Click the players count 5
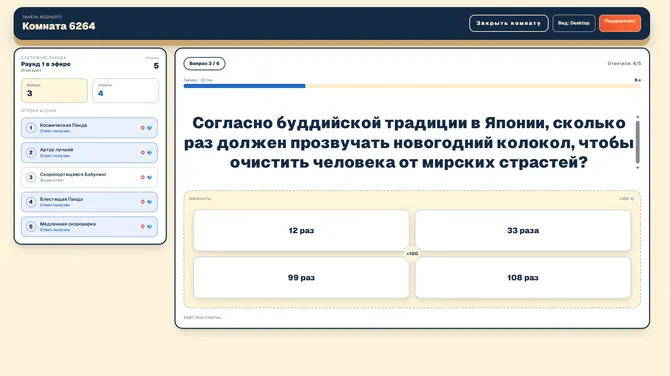Screen dimensions: 670x376 click(x=156, y=66)
